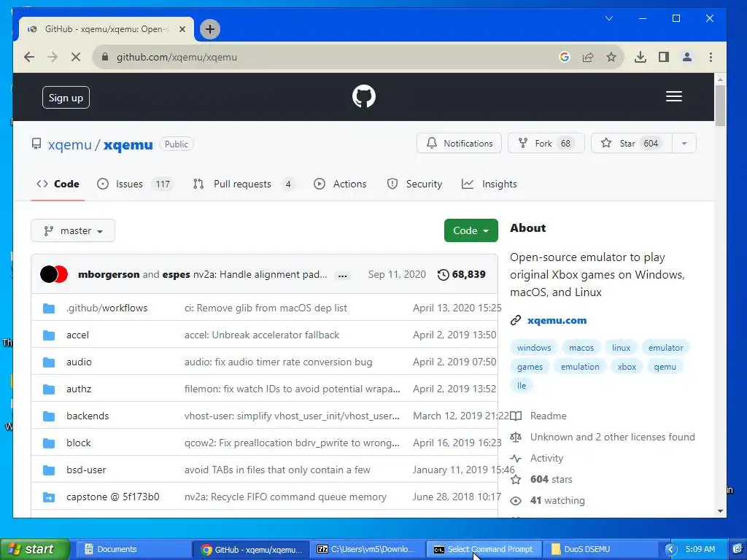
Task: Click the scrollbar down arrow
Action: pos(720,511)
